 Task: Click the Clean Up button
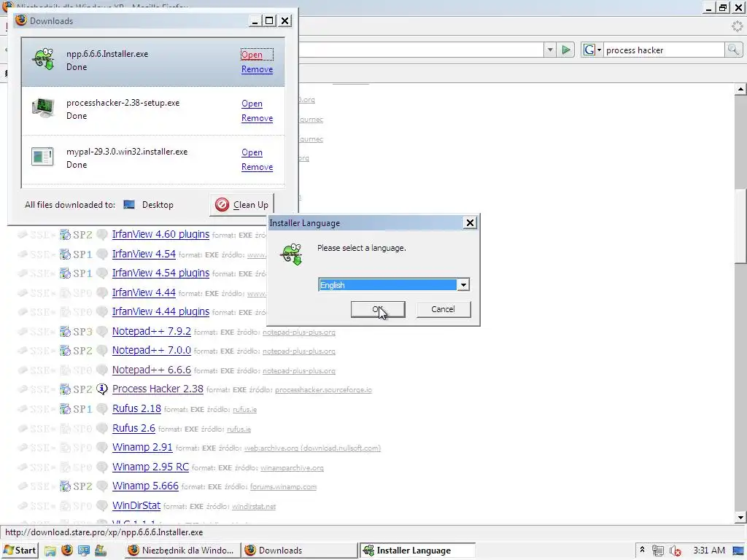click(x=242, y=205)
